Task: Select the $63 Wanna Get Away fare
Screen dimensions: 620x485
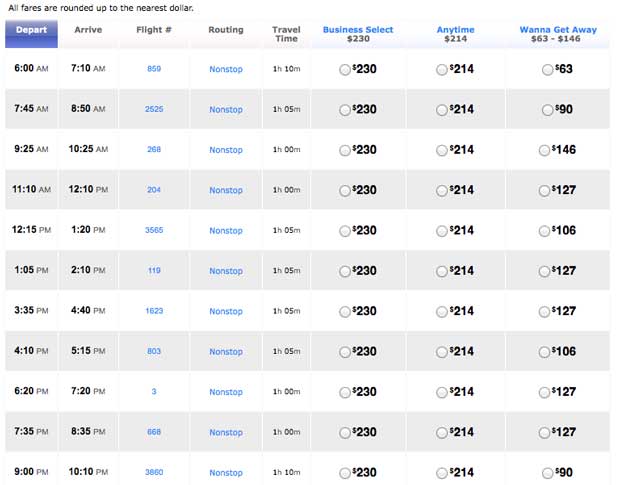Action: click(547, 70)
